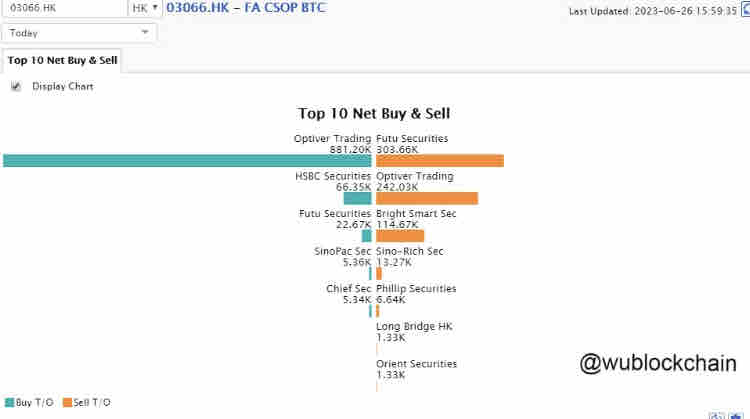
Task: Click the first small icon at bottom right
Action: 717,415
